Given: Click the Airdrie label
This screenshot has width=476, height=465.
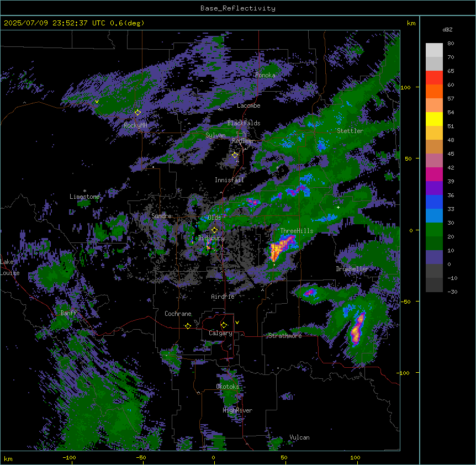Looking at the screenshot, I should point(223,297).
